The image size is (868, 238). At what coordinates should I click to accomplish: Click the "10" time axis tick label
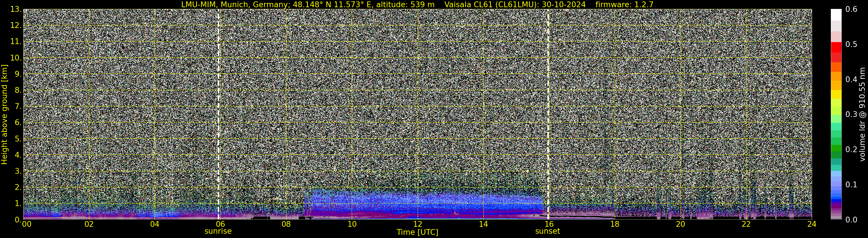click(352, 224)
